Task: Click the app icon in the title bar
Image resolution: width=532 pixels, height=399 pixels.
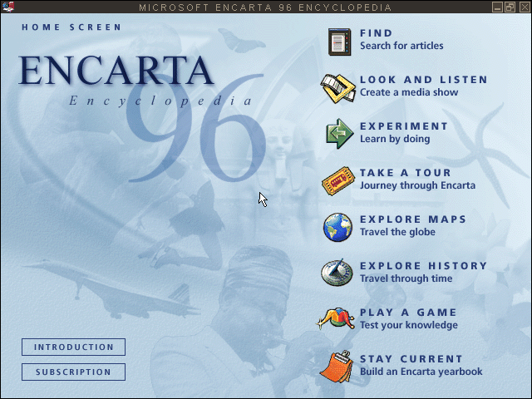Action: coord(7,7)
